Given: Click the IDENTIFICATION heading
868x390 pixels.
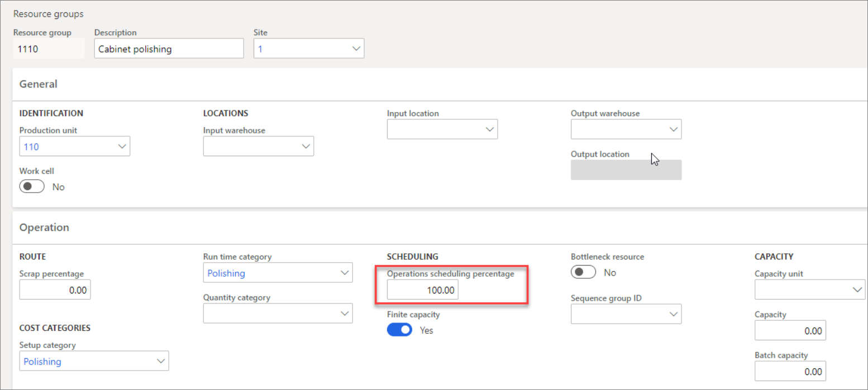Looking at the screenshot, I should click(x=51, y=113).
